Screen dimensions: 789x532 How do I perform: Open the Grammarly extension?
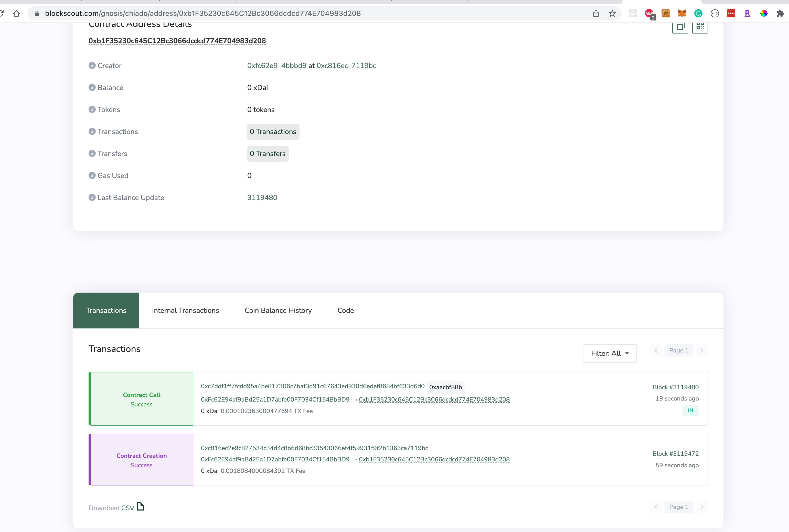698,14
